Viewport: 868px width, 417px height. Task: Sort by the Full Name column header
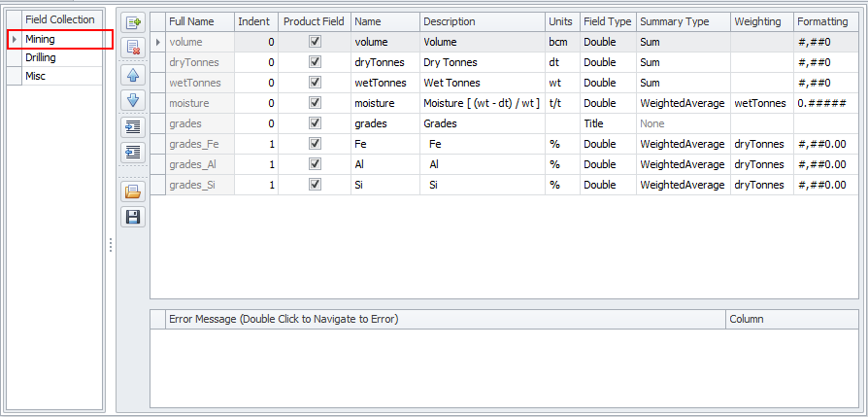pos(198,21)
